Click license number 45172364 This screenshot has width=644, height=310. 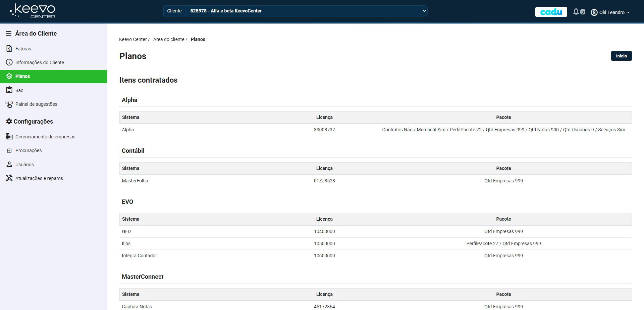(x=324, y=307)
